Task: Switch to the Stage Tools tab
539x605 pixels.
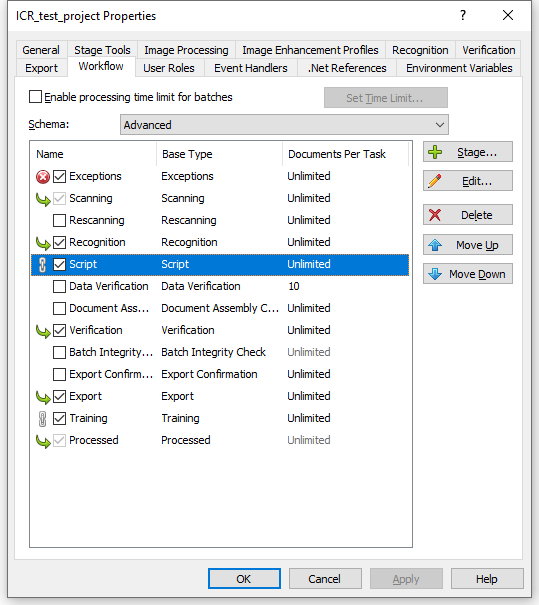Action: tap(102, 50)
